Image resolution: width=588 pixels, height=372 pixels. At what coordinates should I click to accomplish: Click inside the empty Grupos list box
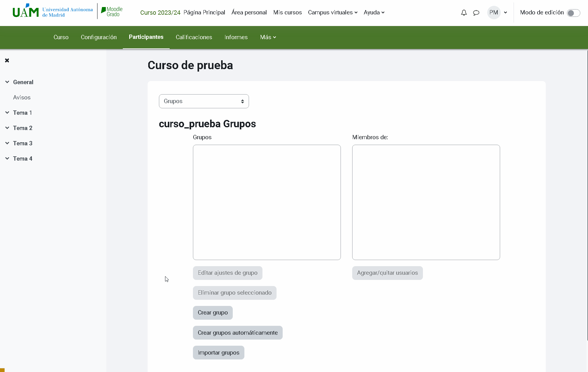pos(266,202)
